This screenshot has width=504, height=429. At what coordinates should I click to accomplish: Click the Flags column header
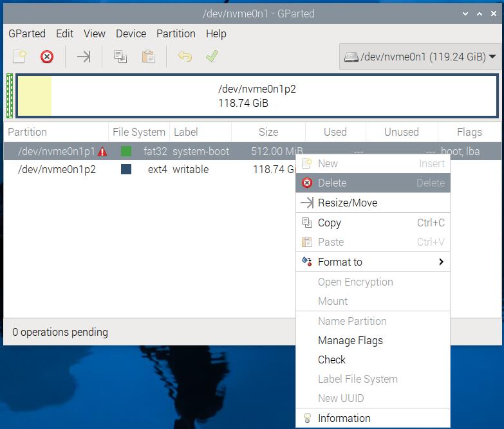(469, 132)
